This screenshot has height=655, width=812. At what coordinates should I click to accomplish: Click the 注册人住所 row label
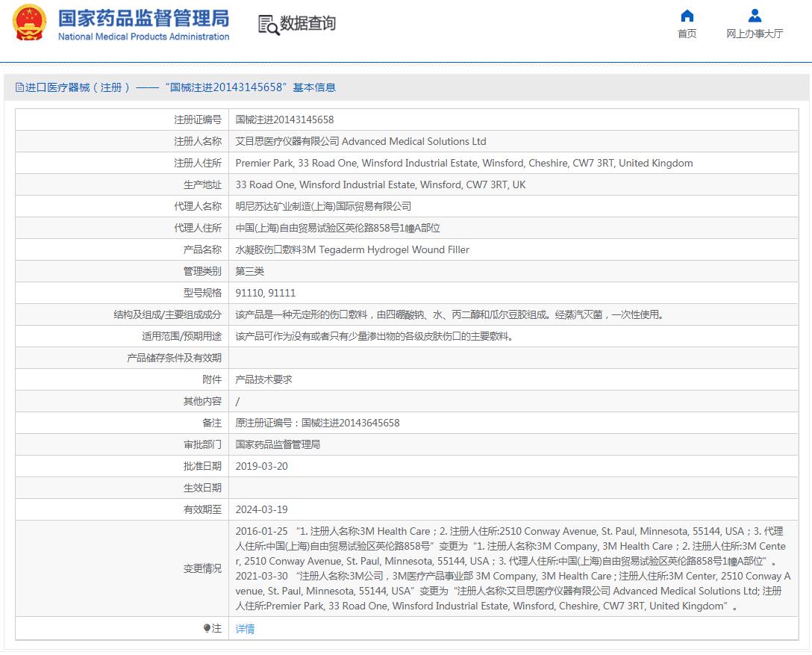[198, 164]
